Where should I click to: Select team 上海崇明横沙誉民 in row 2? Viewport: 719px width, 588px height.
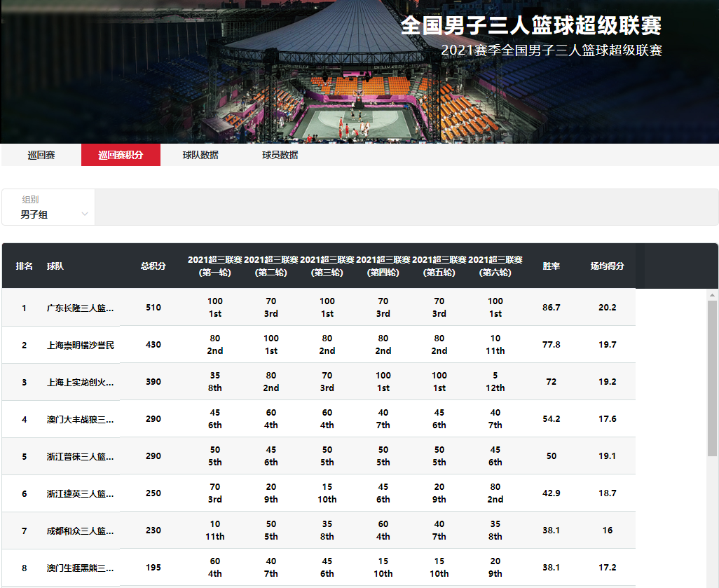pyautogui.click(x=81, y=345)
